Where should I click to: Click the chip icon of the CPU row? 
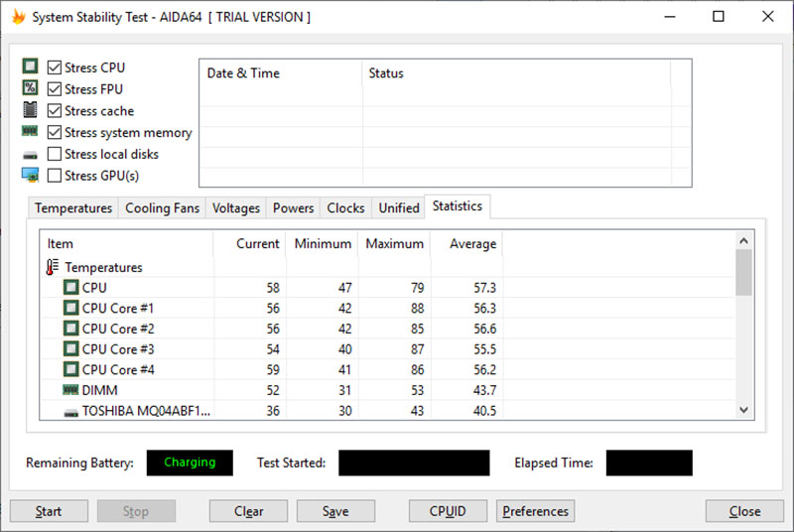click(x=70, y=288)
